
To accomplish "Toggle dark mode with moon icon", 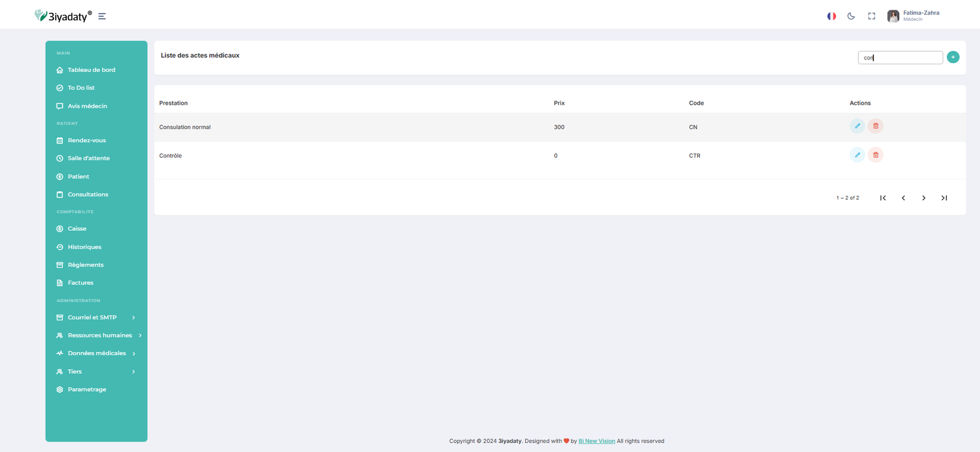I will (851, 17).
